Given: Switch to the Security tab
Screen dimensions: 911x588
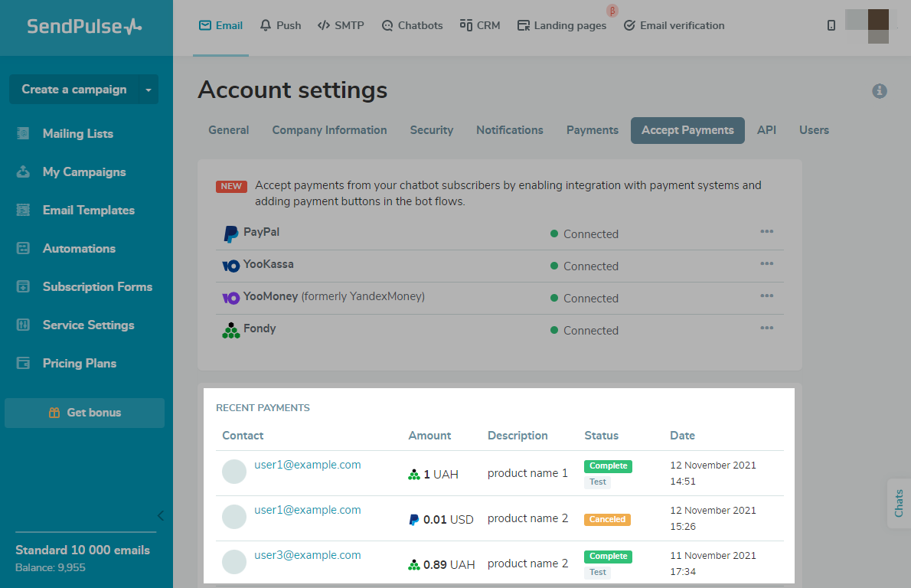Looking at the screenshot, I should point(431,130).
